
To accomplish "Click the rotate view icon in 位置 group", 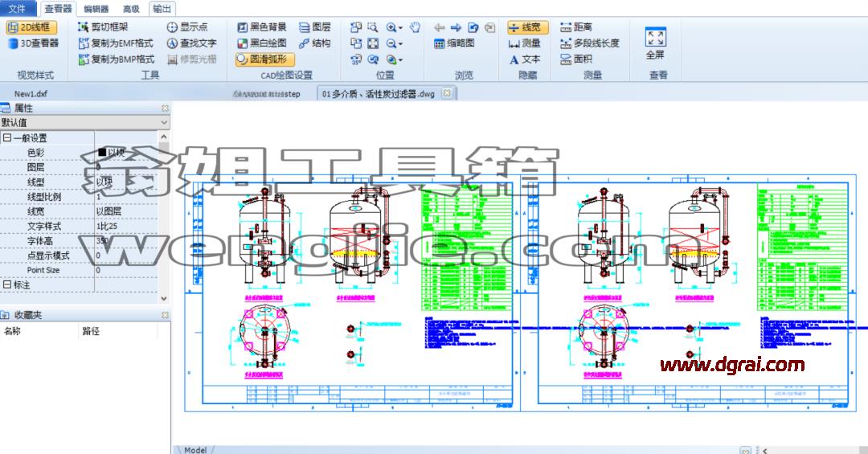I will 356,59.
